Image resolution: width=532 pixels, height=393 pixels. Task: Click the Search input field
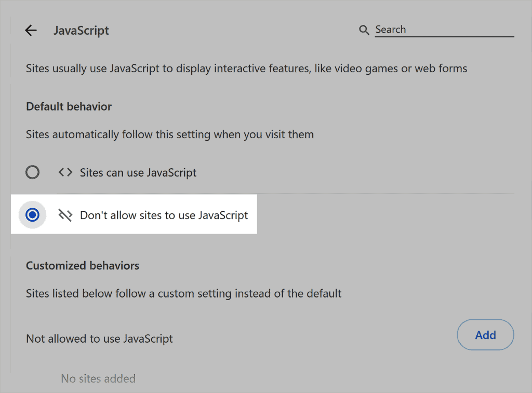click(x=444, y=30)
